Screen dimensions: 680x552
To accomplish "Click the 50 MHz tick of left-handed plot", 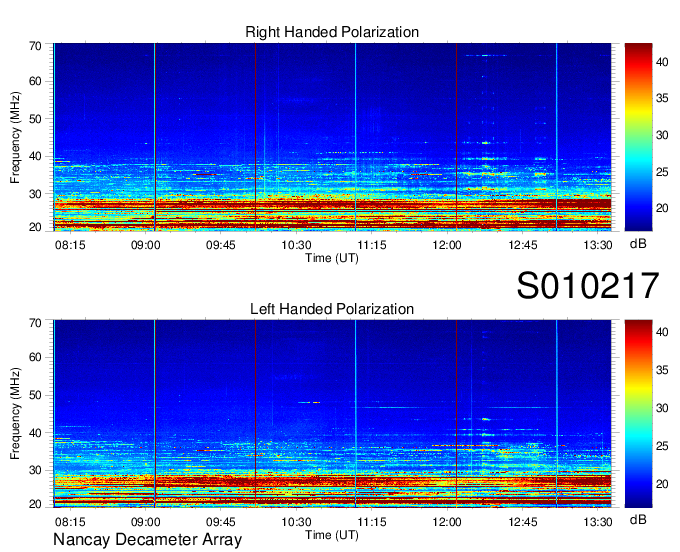I will click(35, 395).
